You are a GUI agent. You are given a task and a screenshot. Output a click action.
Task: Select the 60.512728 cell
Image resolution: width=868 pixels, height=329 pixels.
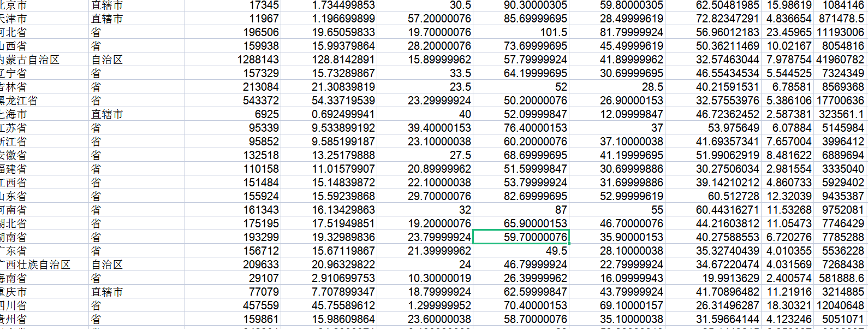[x=713, y=196]
